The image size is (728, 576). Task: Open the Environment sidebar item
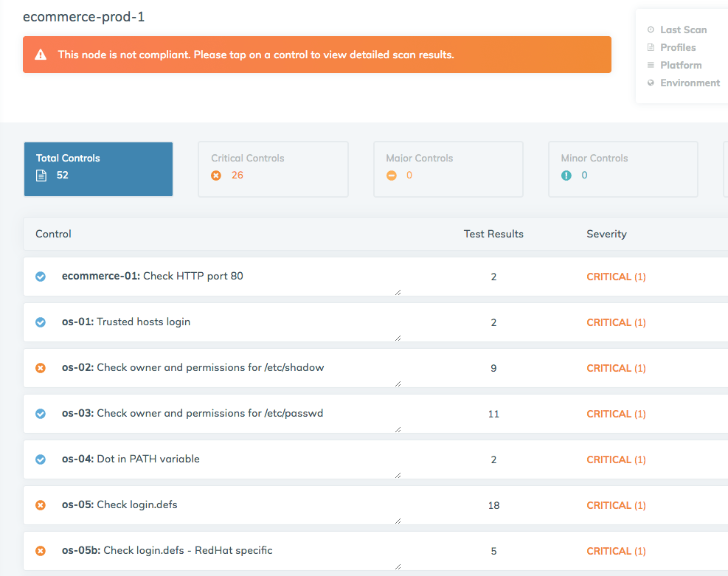coord(690,83)
